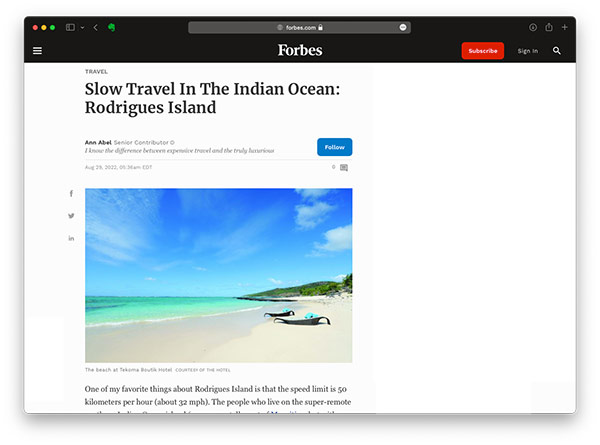Share article on Facebook
Screen dimensions: 600x445
[71, 194]
